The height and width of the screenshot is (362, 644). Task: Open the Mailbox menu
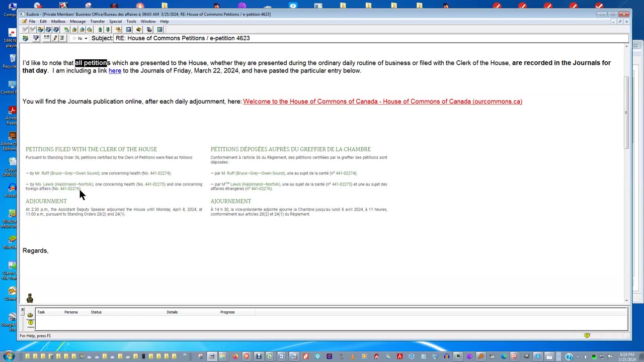point(58,22)
